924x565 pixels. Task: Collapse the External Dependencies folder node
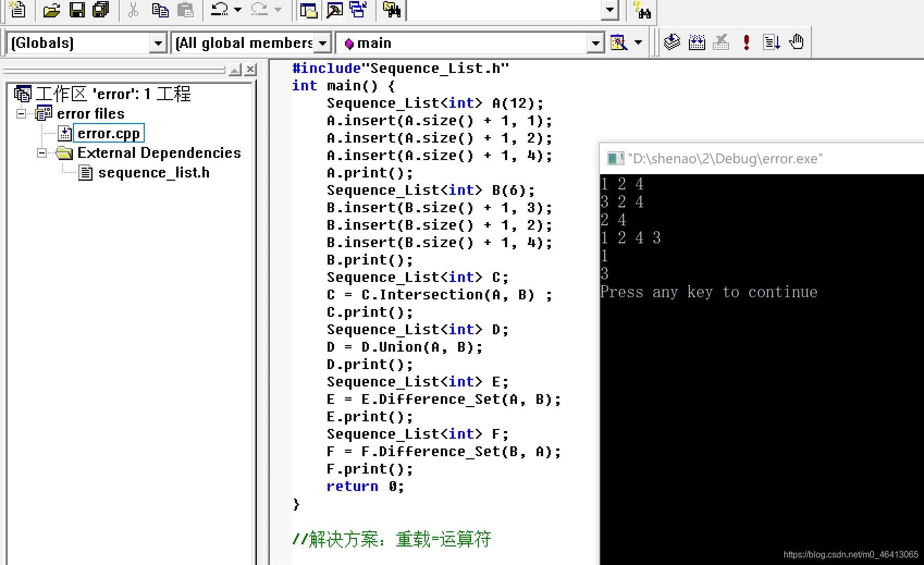click(42, 153)
